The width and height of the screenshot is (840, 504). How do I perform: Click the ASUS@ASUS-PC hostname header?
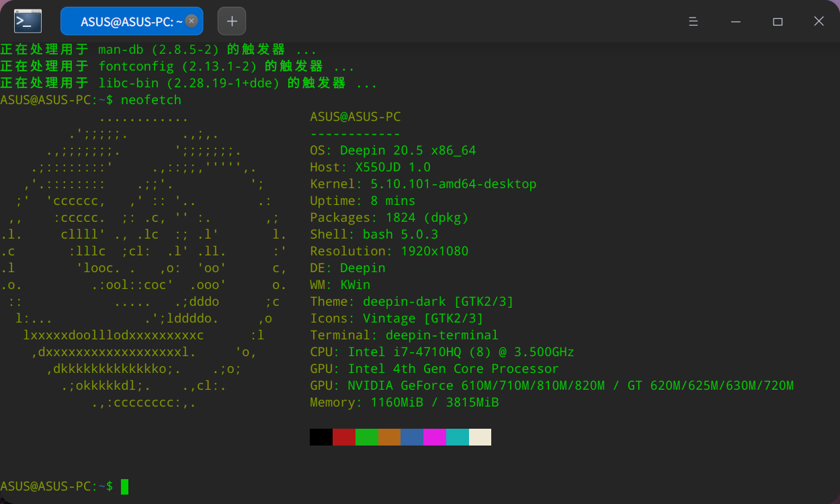(355, 116)
